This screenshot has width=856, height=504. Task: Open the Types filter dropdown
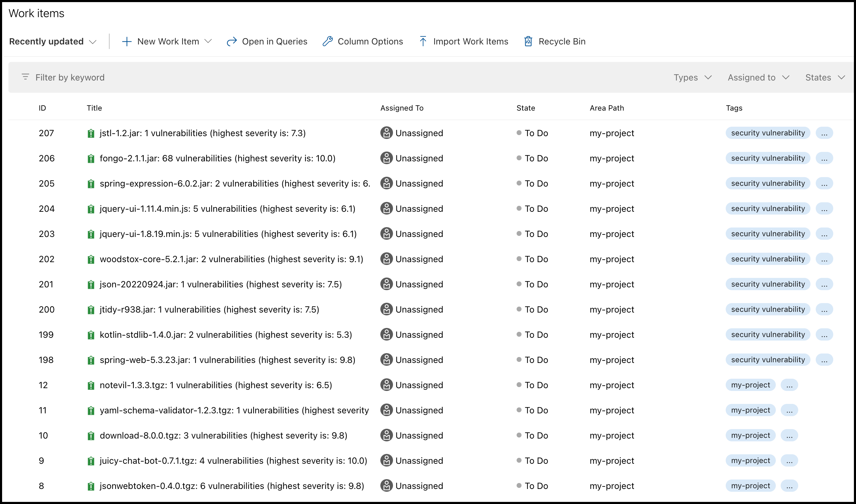(691, 77)
